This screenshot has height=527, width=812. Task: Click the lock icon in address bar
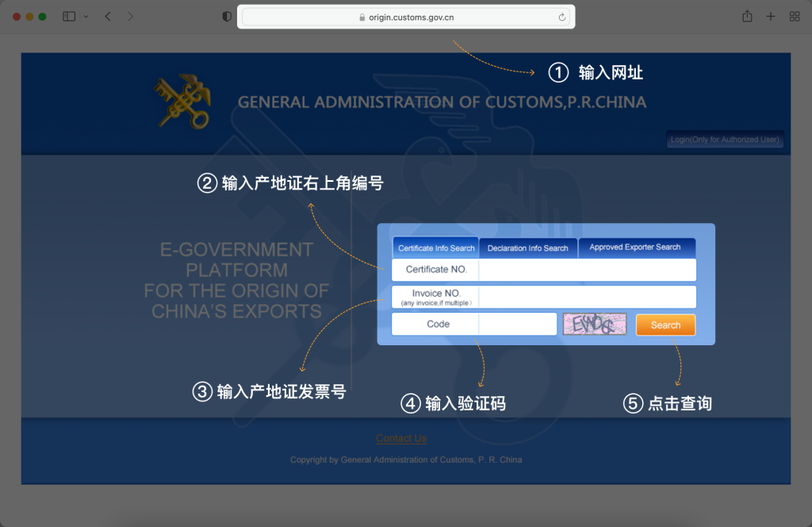coord(362,17)
